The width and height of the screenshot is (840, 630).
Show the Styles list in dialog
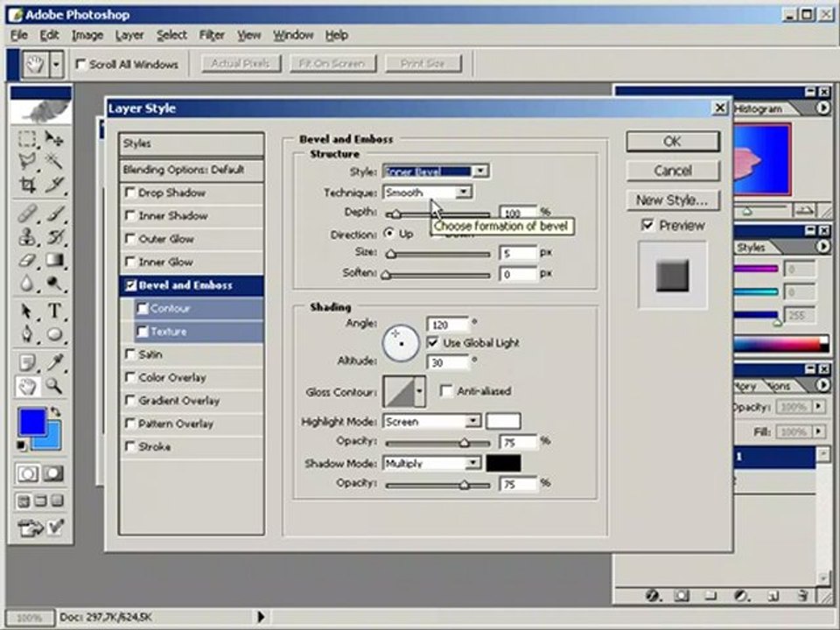click(x=192, y=143)
